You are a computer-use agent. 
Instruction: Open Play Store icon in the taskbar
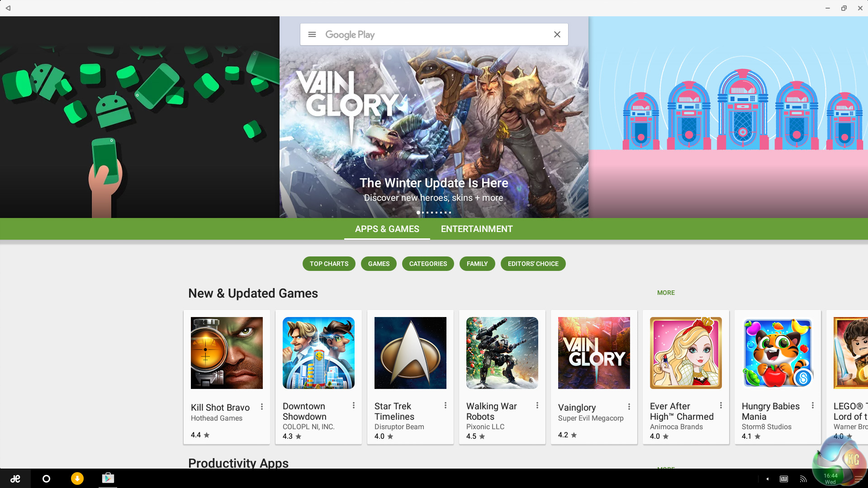coord(108,478)
